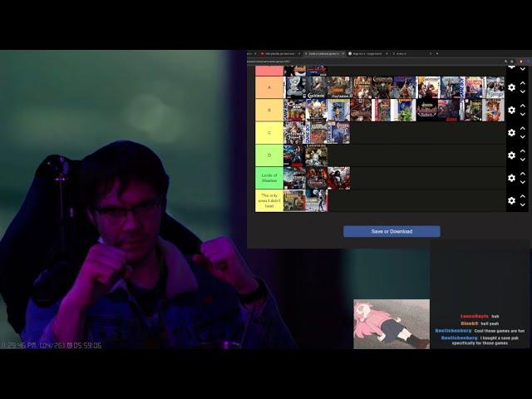Open settings gear for the D tier row
This screenshot has height=399, width=532.
512,155
